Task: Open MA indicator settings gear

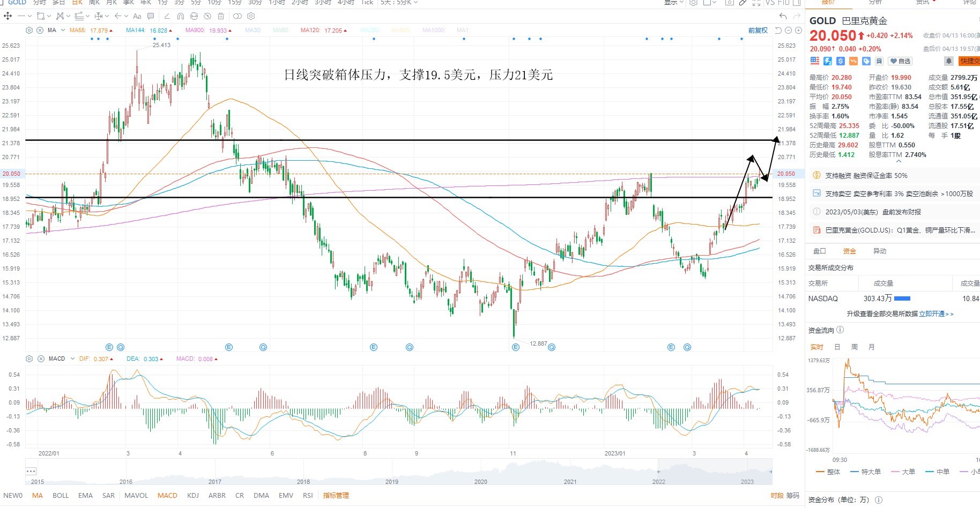Action: 29,30
